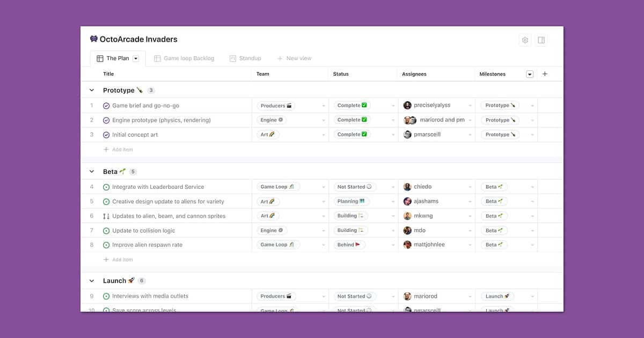644x338 pixels.
Task: Click pmarsceill avatar in Initial concept art row
Action: [407, 135]
